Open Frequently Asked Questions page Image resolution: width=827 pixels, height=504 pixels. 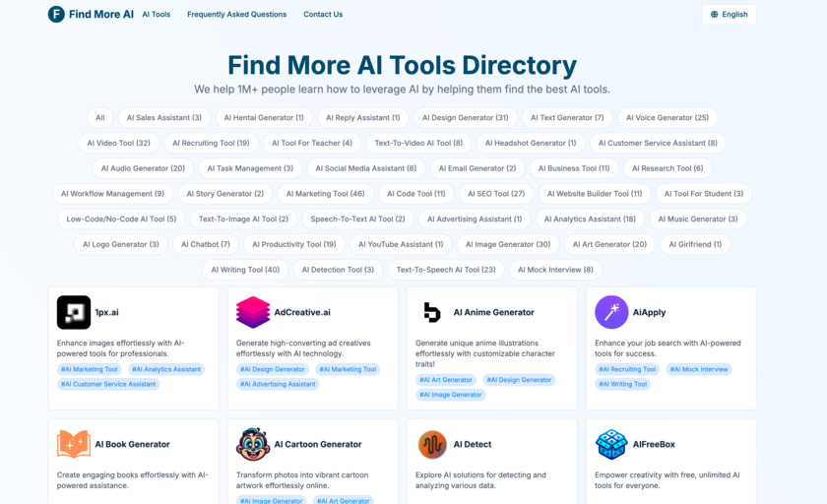237,14
